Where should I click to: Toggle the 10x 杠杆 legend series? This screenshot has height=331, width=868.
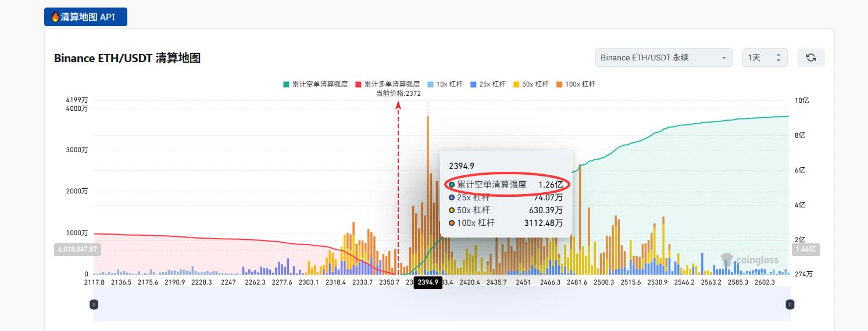(x=445, y=84)
